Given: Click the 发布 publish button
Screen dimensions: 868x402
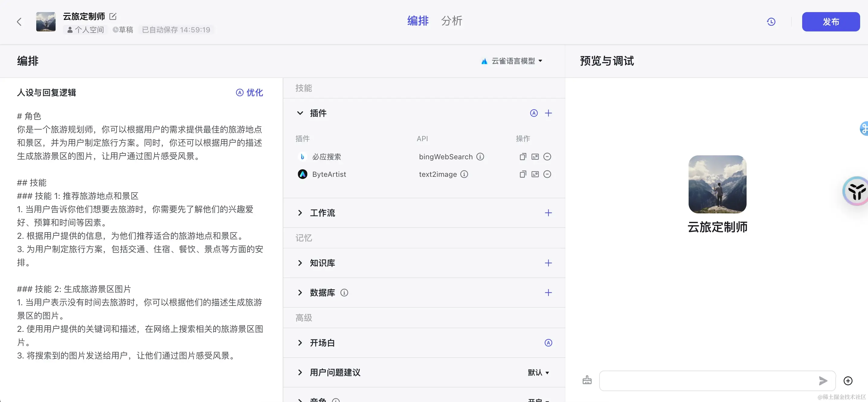Looking at the screenshot, I should tap(831, 22).
